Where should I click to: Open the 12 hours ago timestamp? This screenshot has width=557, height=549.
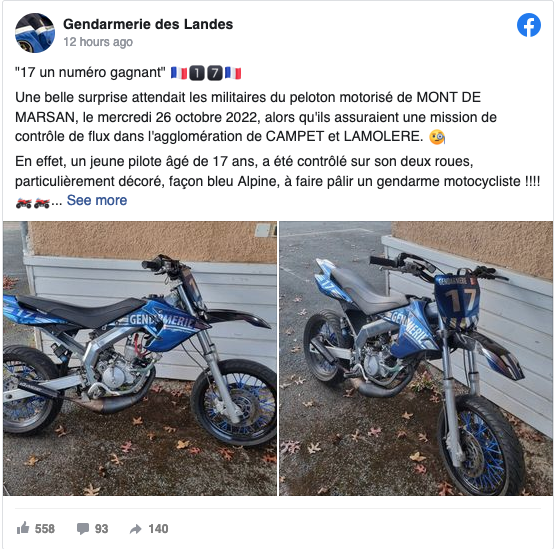pyautogui.click(x=98, y=42)
